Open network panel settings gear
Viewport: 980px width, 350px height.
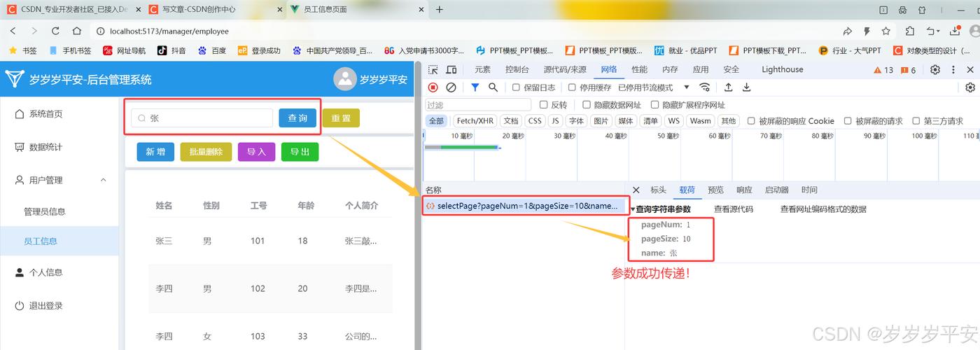[x=970, y=87]
